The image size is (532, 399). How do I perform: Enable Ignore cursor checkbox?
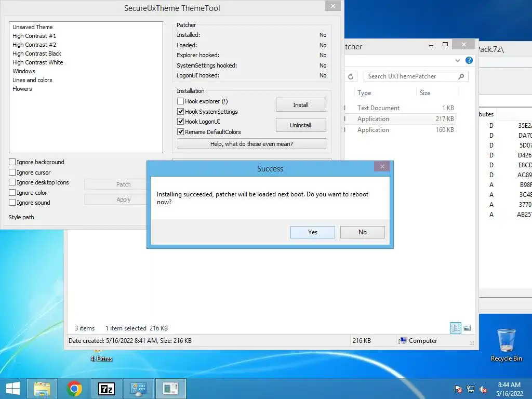(x=12, y=172)
